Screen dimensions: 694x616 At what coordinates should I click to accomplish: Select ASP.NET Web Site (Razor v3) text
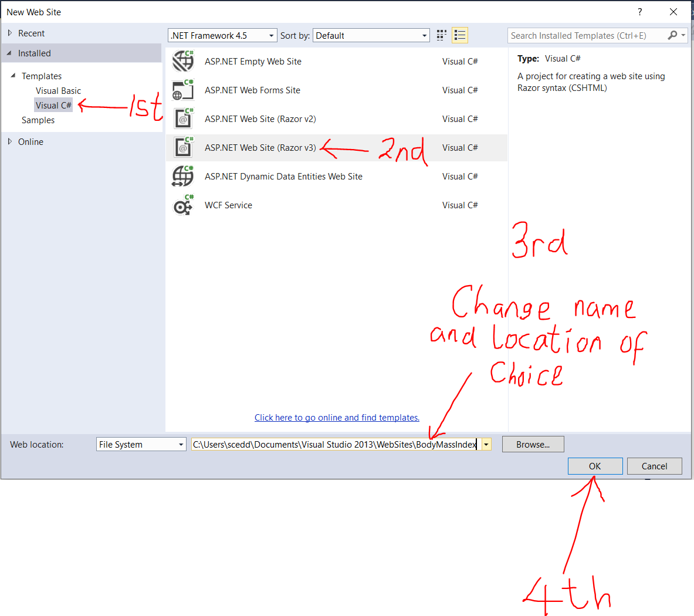pyautogui.click(x=260, y=148)
